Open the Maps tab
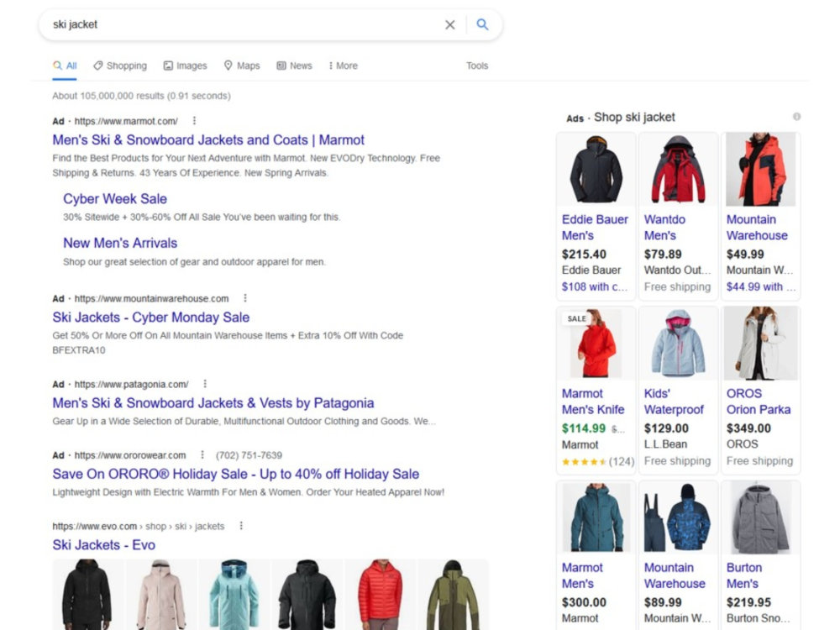Screen dimensions: 840x630 (x=242, y=66)
